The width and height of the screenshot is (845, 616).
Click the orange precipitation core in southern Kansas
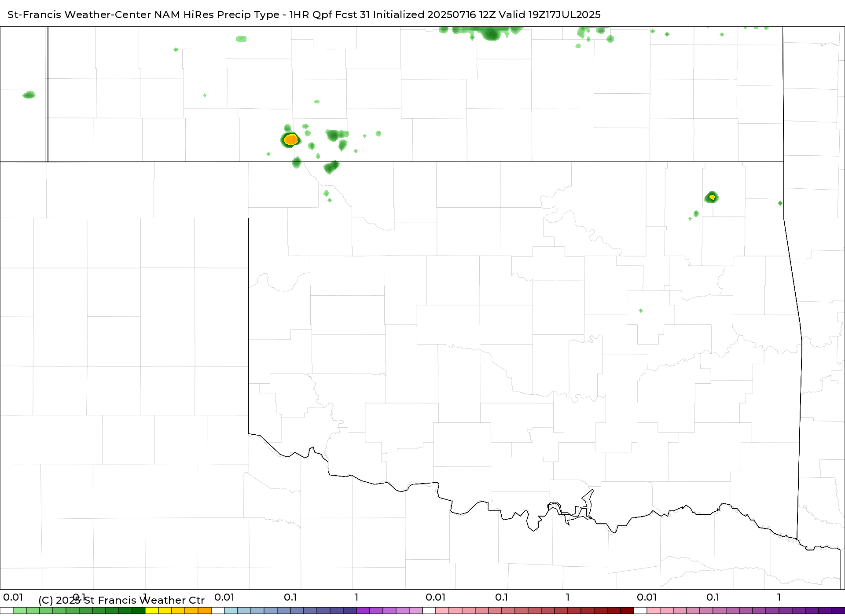click(x=290, y=140)
